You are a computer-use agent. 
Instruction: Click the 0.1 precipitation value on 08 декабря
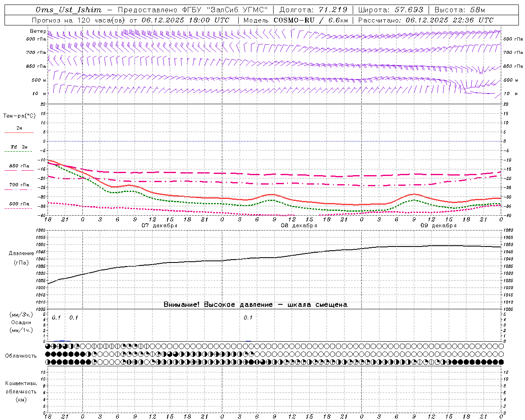tap(248, 317)
